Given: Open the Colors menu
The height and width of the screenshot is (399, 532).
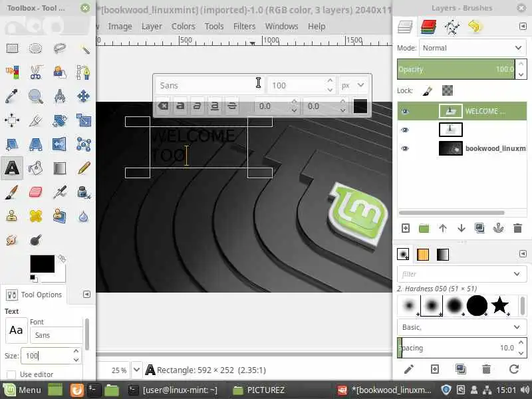Looking at the screenshot, I should coord(184,26).
